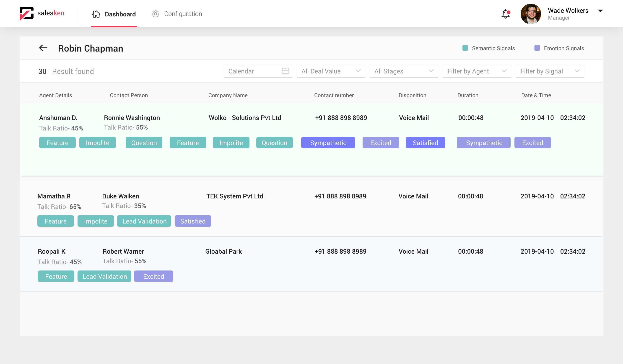This screenshot has width=623, height=364.
Task: Click Feature tag in Roopali row
Action: tap(56, 276)
